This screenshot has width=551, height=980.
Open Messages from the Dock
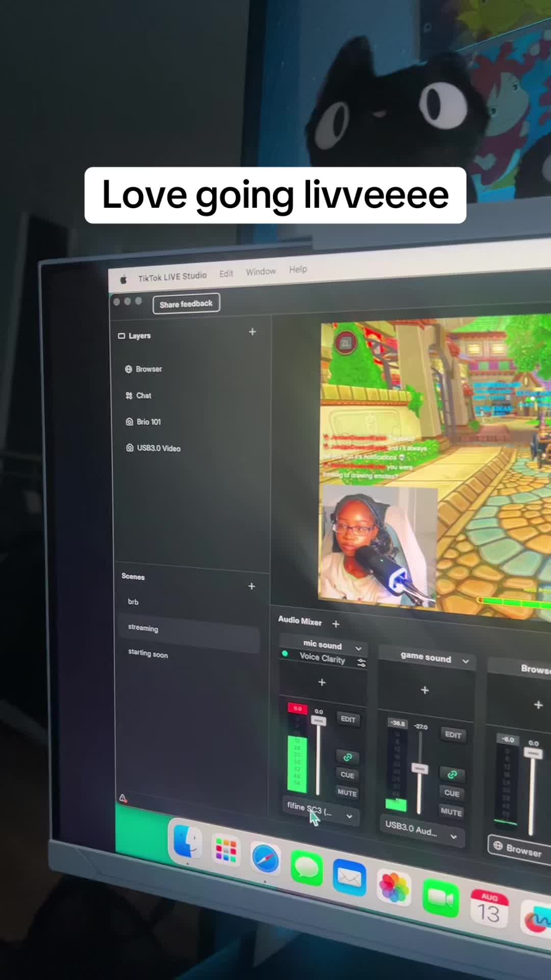click(x=307, y=869)
